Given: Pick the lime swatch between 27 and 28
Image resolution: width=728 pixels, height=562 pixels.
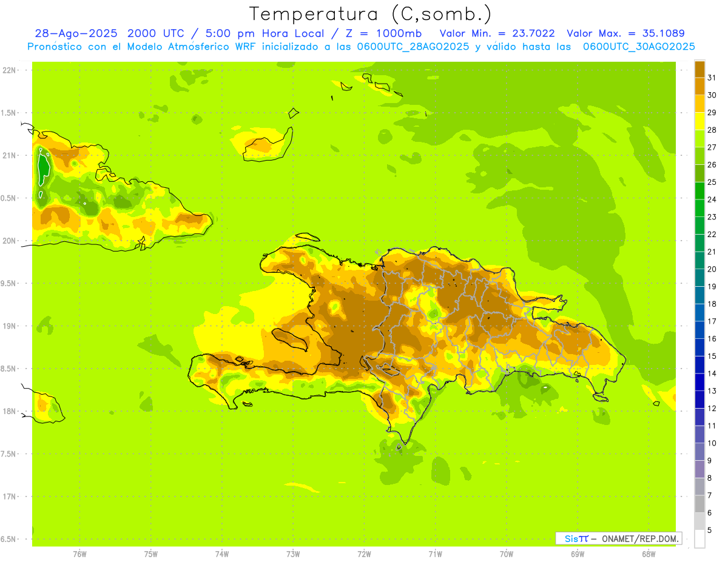Looking at the screenshot, I should (x=699, y=139).
